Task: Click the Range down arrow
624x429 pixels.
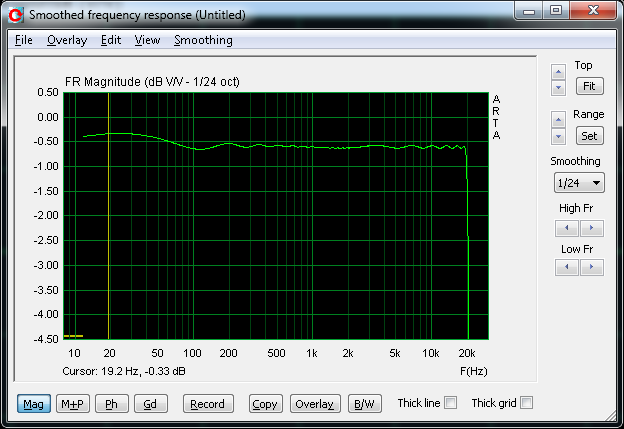Action: coord(558,136)
